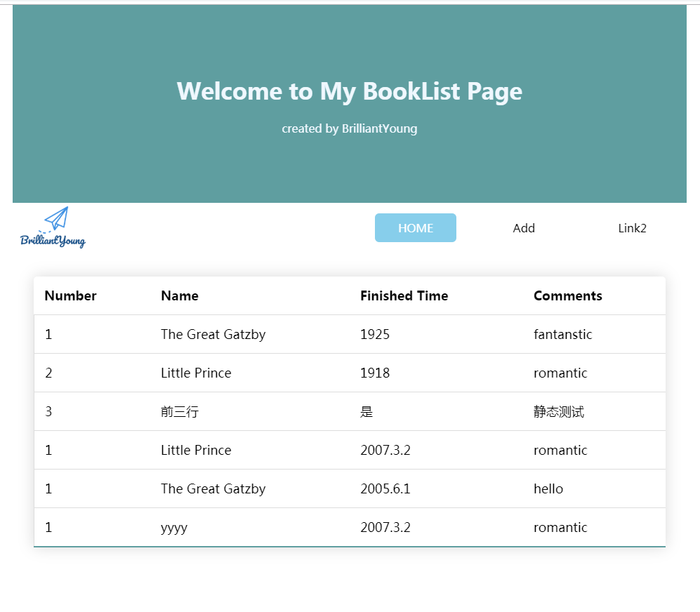Select the Add navigation item
Image resolution: width=700 pixels, height=612 pixels.
(x=524, y=228)
